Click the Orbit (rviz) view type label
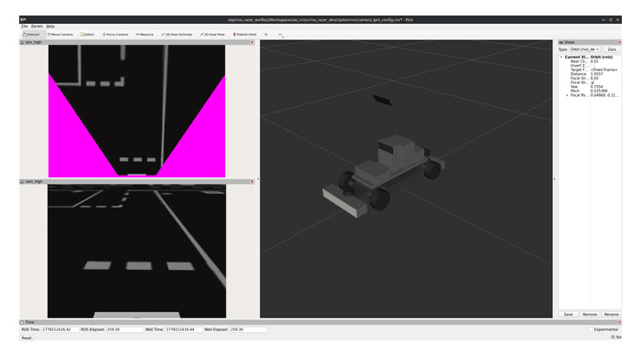This screenshot has height=364, width=641. point(602,57)
